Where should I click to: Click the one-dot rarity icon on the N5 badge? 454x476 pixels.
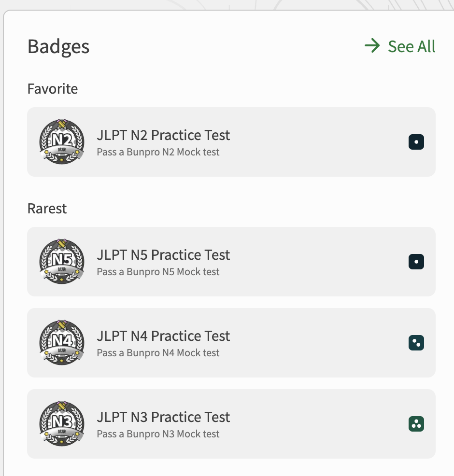click(416, 262)
